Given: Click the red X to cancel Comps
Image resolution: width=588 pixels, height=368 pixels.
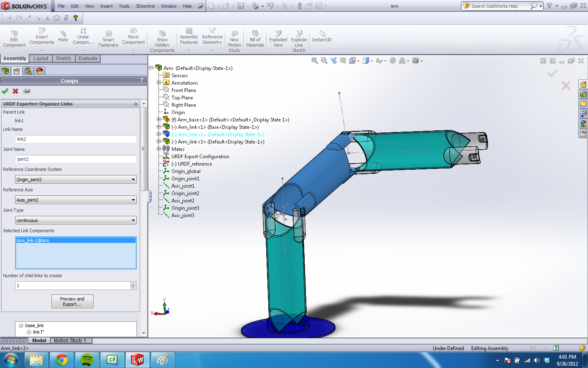Looking at the screenshot, I should (x=16, y=91).
